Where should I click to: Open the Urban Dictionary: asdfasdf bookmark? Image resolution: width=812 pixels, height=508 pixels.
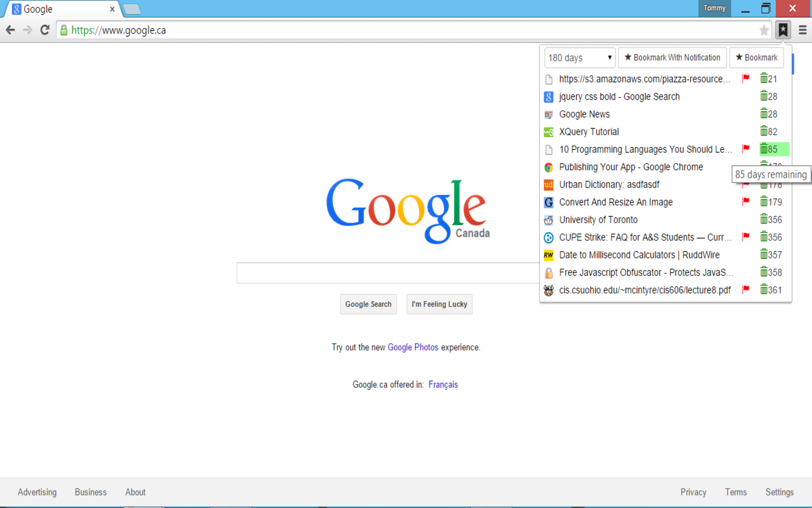point(609,184)
